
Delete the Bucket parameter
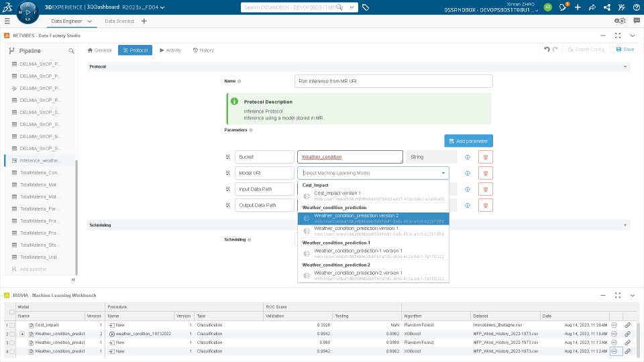[486, 157]
